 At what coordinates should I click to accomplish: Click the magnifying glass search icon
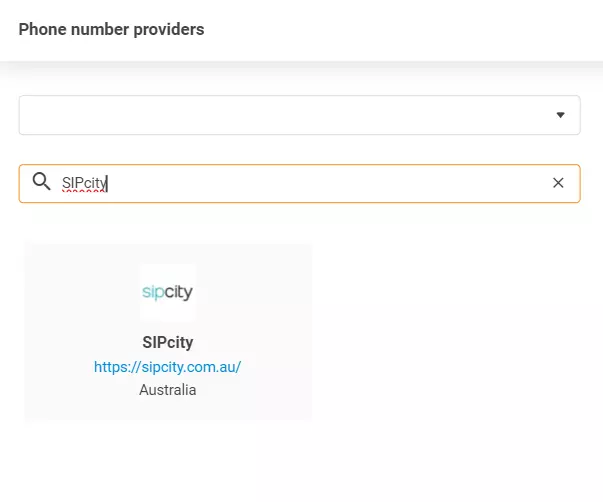tap(41, 182)
